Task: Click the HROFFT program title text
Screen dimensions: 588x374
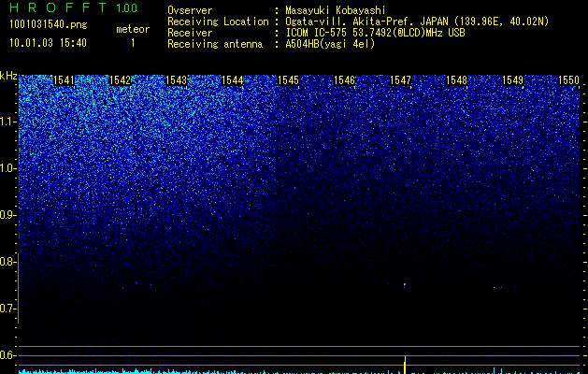Action: (58, 7)
